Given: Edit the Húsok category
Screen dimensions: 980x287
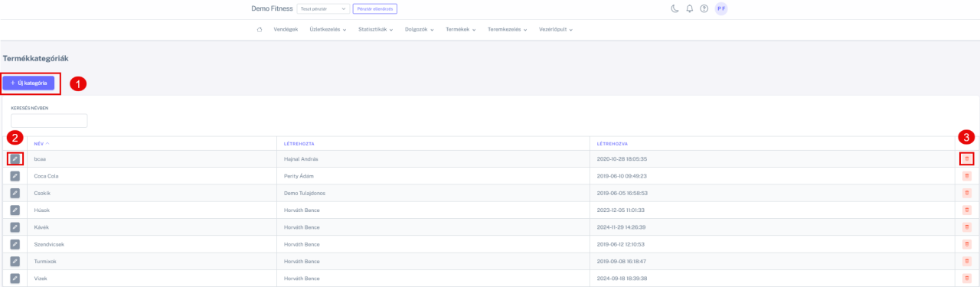Looking at the screenshot, I should click(15, 210).
